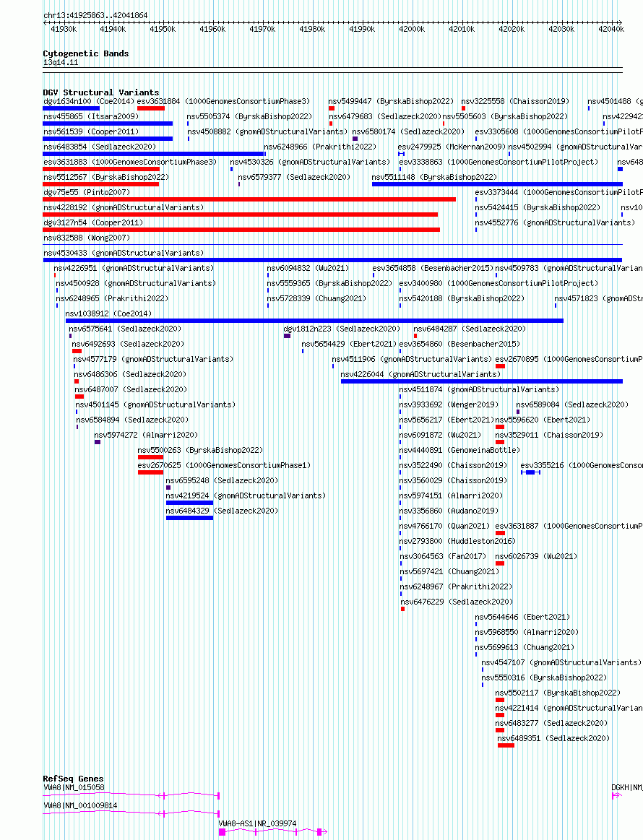Click the blue bracket glyph under esv2479925
The image size is (643, 840).
pos(402,154)
